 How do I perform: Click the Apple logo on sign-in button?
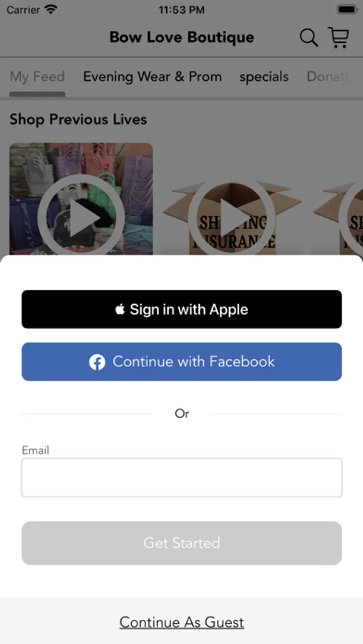[x=120, y=309]
